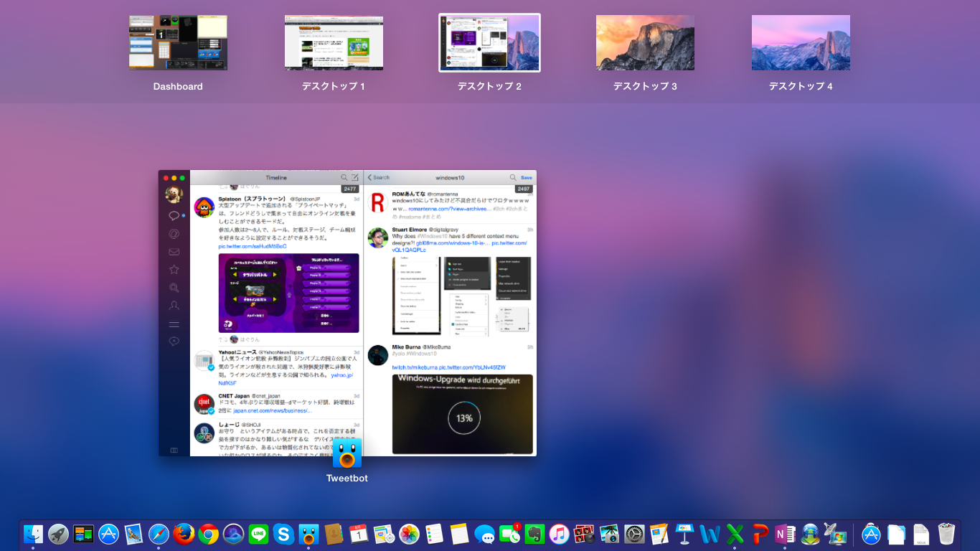Open LINE app in Dock
The width and height of the screenshot is (980, 551).
[x=258, y=534]
